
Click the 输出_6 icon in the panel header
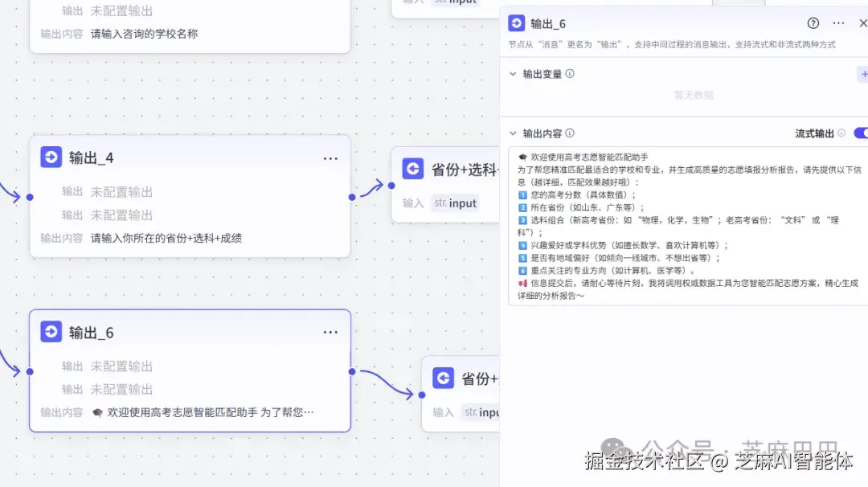[517, 23]
